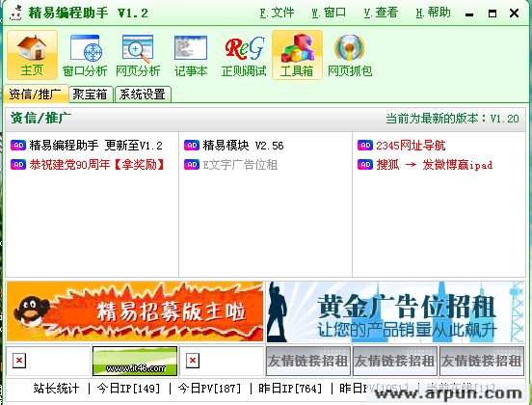
Task: Click the 今日IP[149] statistic
Action: pos(128,389)
